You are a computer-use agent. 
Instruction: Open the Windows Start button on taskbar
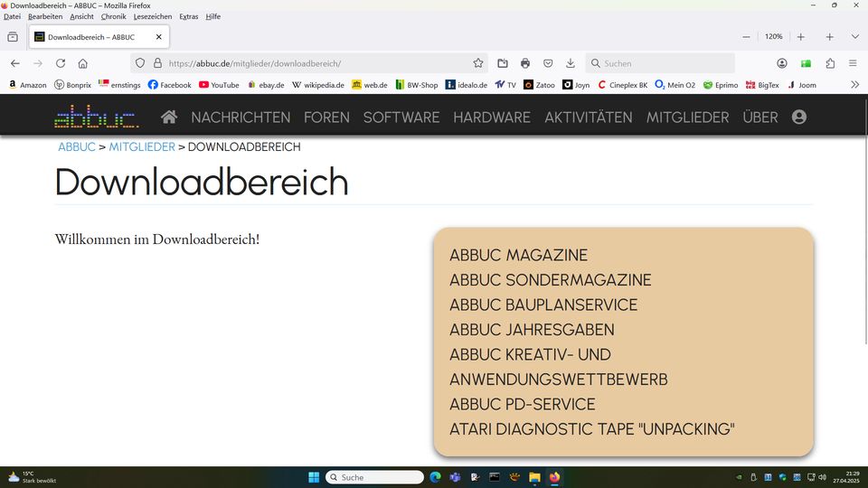[313, 477]
